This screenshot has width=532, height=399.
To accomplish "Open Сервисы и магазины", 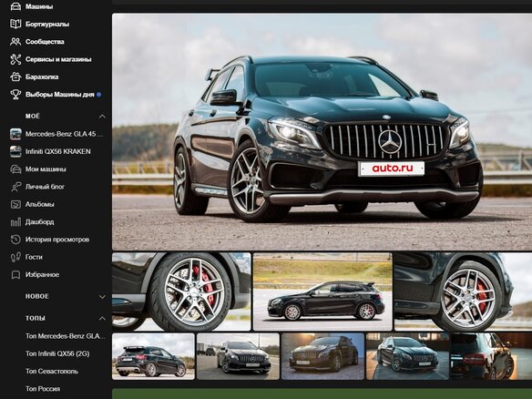I will tap(58, 59).
